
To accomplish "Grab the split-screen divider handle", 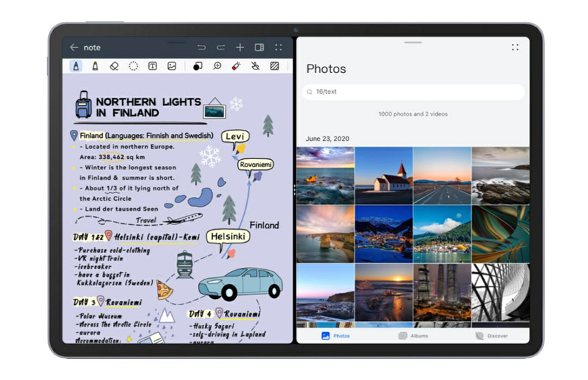I will point(294,190).
